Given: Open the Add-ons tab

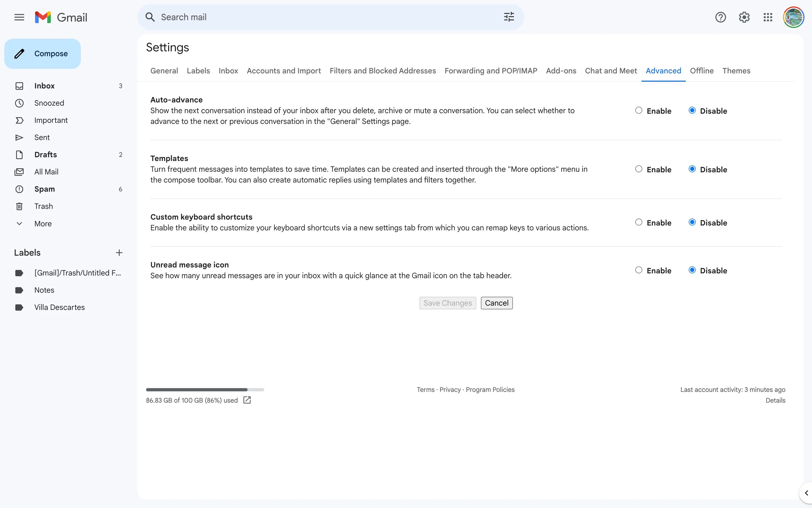Looking at the screenshot, I should coord(561,71).
